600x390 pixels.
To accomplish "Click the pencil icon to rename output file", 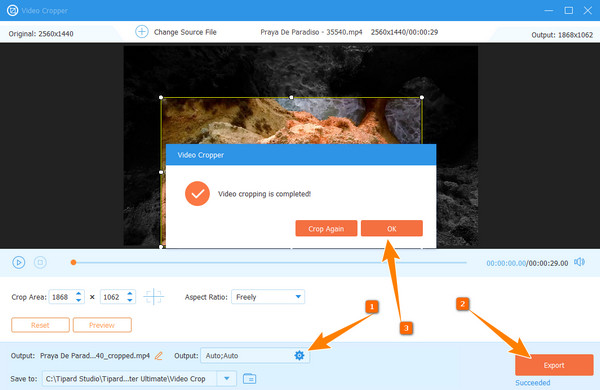I will (x=158, y=356).
